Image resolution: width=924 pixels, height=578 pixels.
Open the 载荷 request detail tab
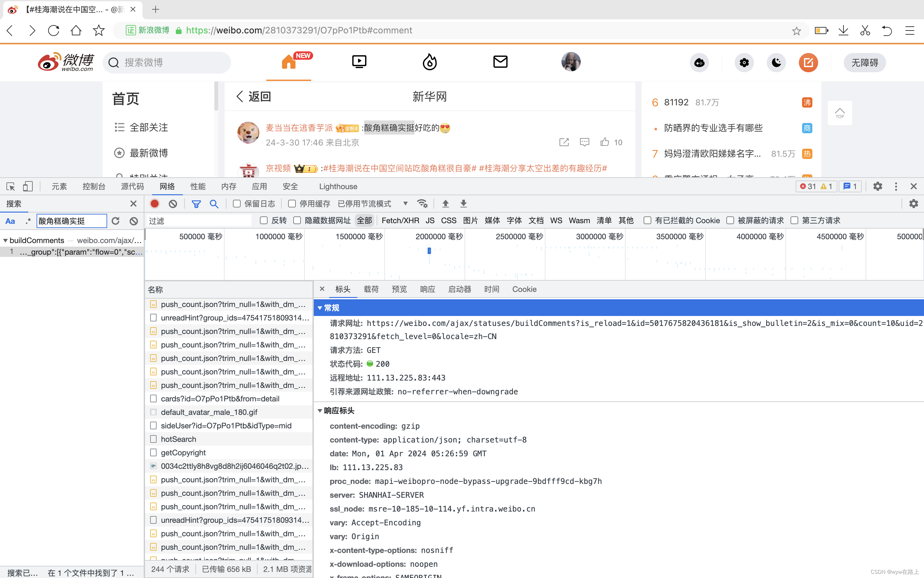point(371,289)
